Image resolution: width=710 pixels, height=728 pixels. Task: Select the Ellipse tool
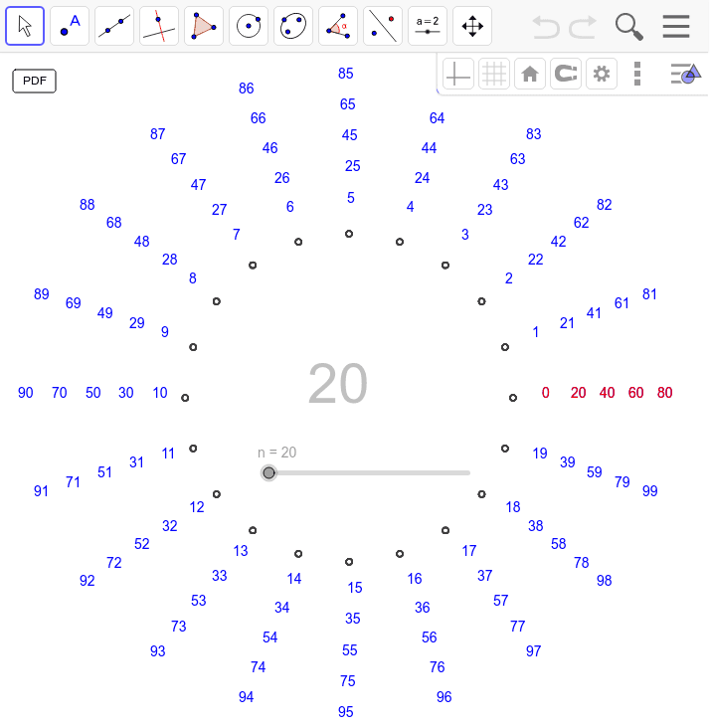(293, 26)
